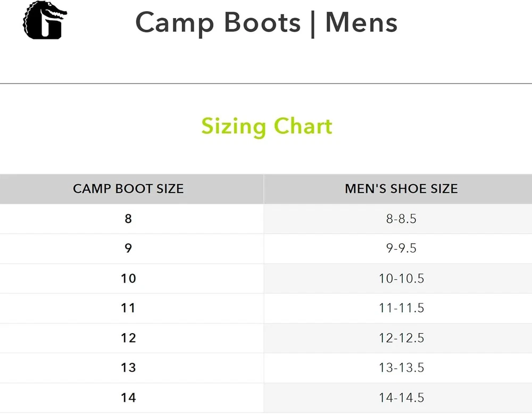The height and width of the screenshot is (414, 532).
Task: Click the "CAMP BOOT SIZE" column header
Action: pos(128,189)
